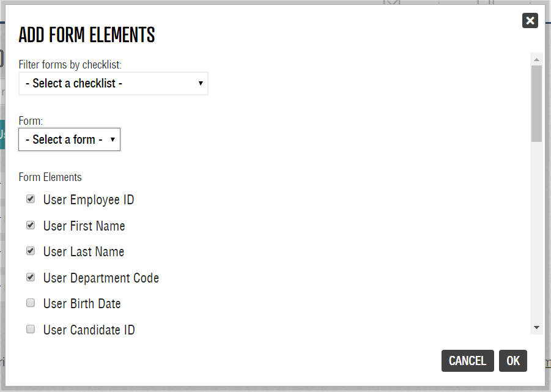Viewport: 551px width, 392px height.
Task: Click the User Candidate ID label
Action: [x=89, y=330]
